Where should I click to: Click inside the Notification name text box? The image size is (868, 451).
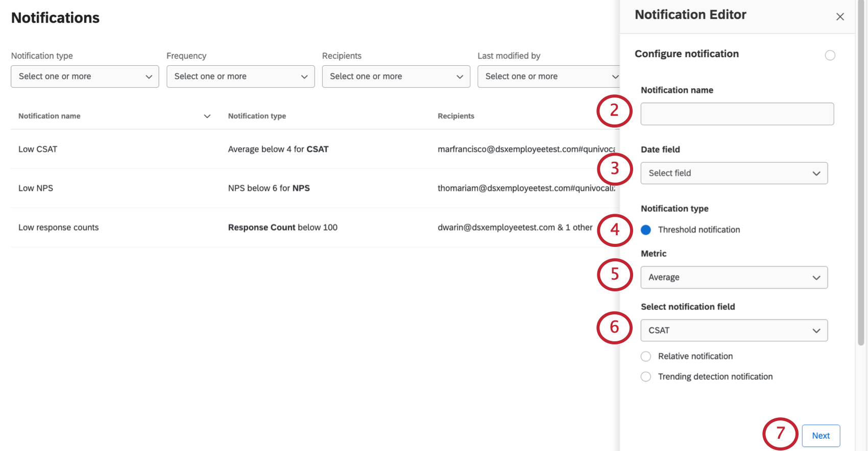[x=737, y=114]
